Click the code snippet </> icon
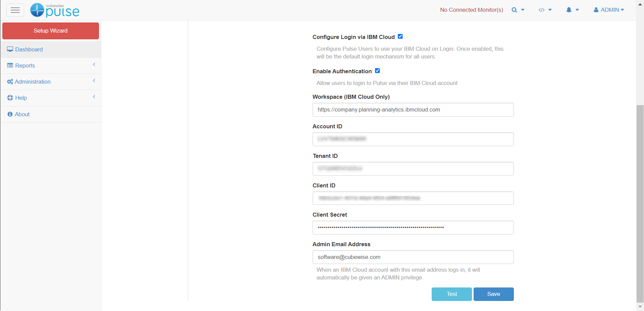Screen dimensions: 644x311 click(x=542, y=10)
